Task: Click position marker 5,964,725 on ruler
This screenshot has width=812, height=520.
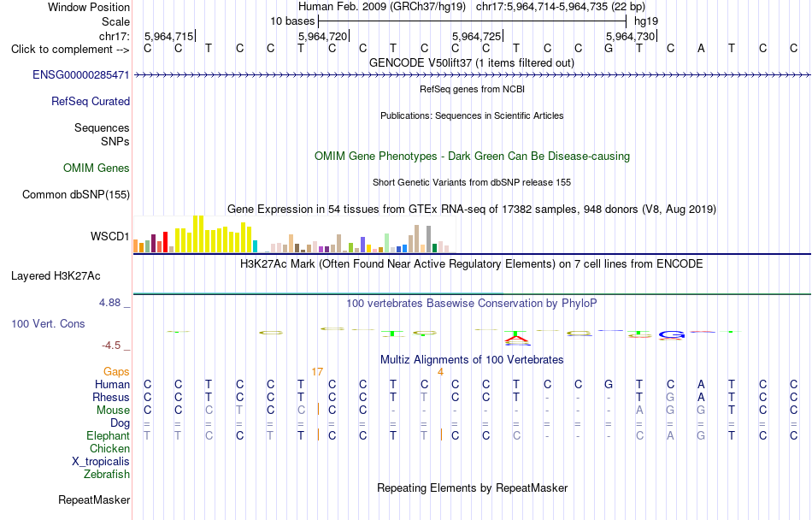Action: [476, 36]
